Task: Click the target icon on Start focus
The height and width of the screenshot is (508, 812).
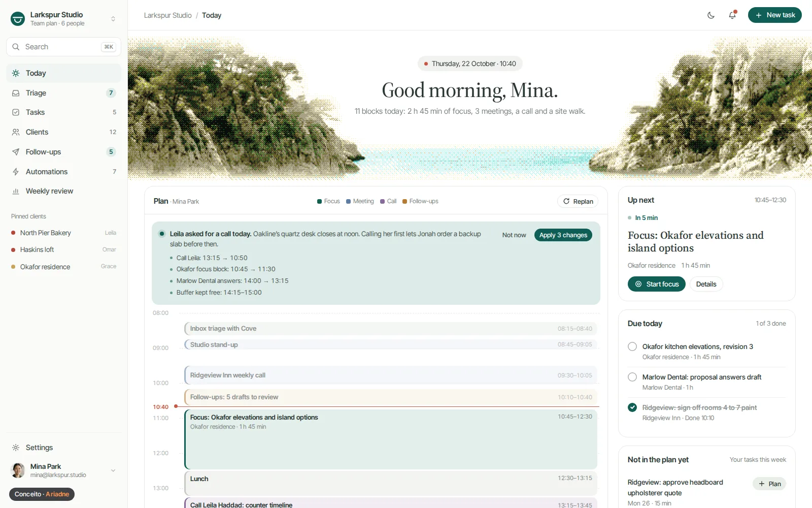Action: [x=638, y=284]
